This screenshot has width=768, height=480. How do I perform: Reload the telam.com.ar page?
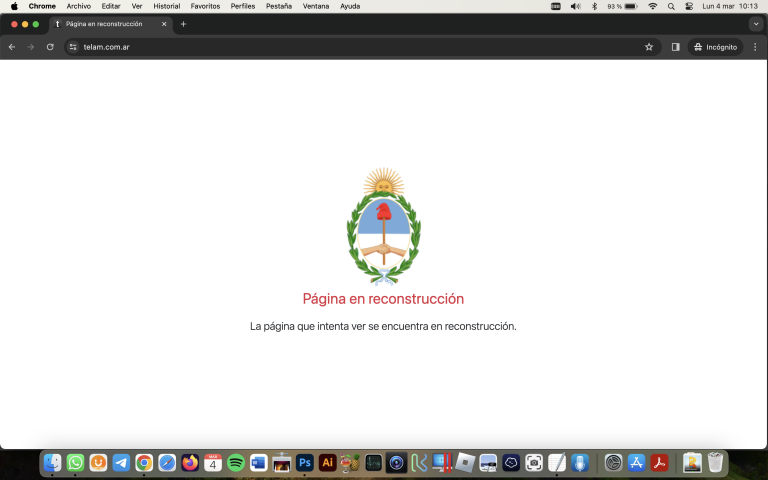50,47
